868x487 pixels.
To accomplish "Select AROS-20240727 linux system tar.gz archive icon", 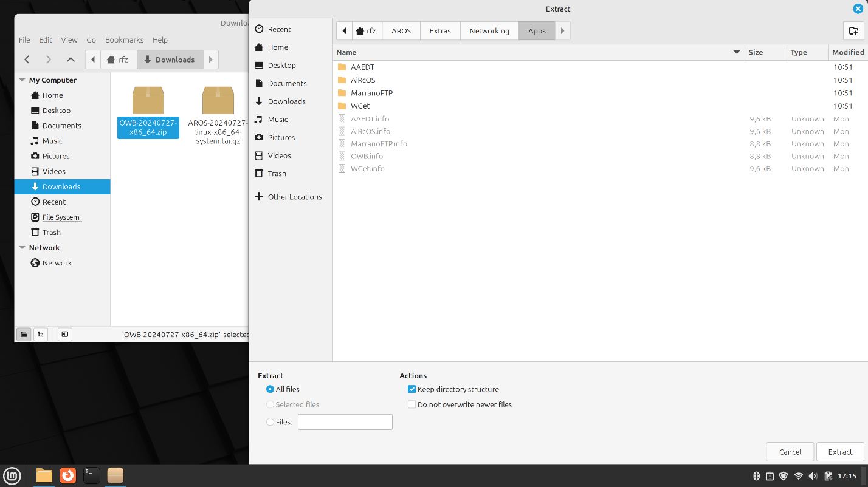I will [218, 100].
